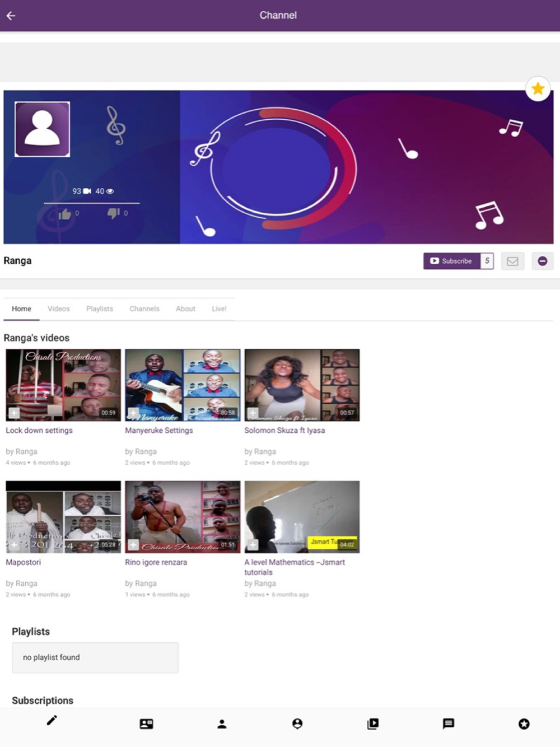Image resolution: width=560 pixels, height=747 pixels.
Task: Dislike the channel with the thumbs down
Action: point(114,213)
